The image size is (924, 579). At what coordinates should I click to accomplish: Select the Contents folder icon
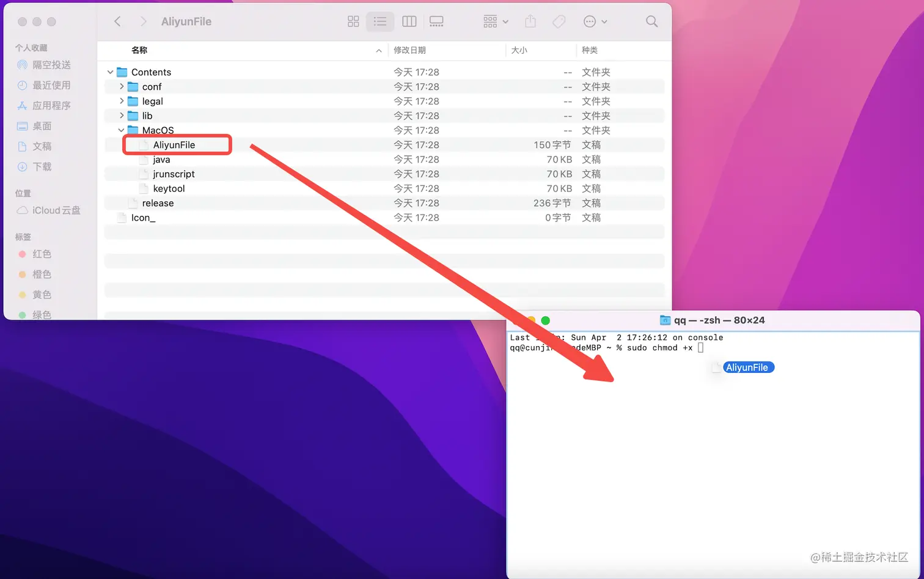[x=122, y=72]
